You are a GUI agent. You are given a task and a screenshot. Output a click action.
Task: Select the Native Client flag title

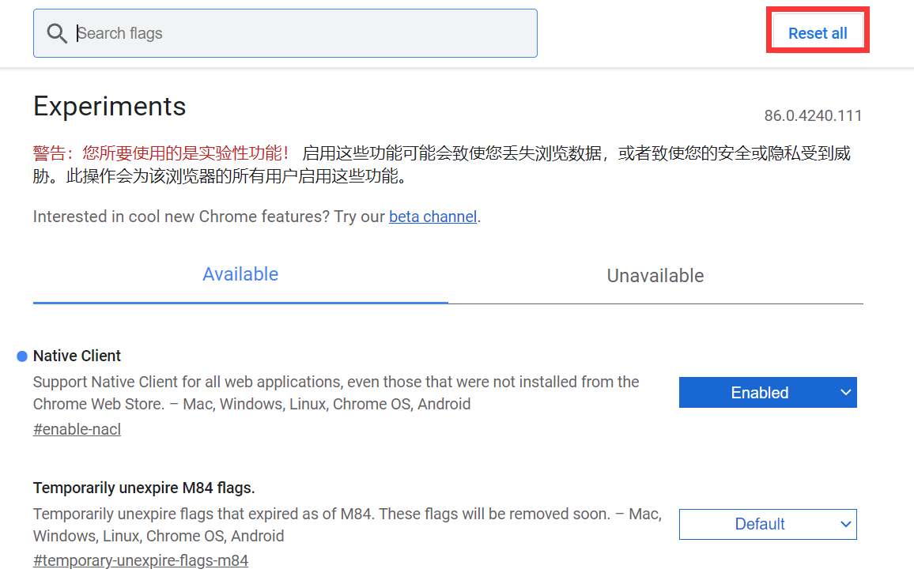point(77,356)
